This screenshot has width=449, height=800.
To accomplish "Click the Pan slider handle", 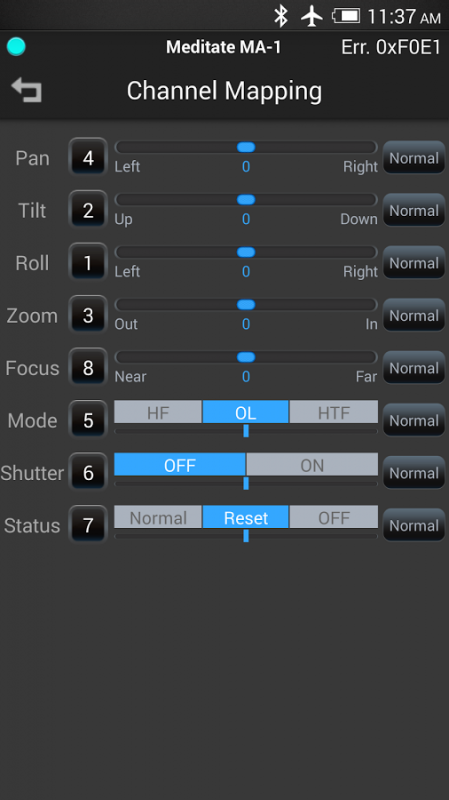I will (x=246, y=147).
